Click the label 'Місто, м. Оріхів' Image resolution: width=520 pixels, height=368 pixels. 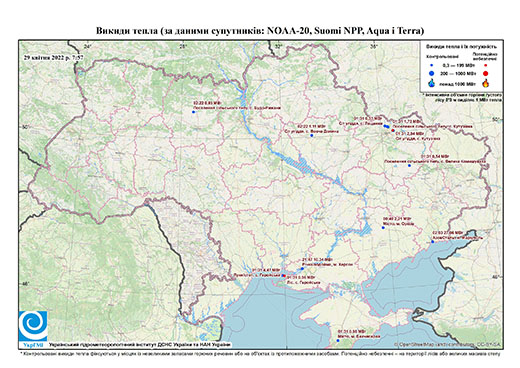point(399,224)
